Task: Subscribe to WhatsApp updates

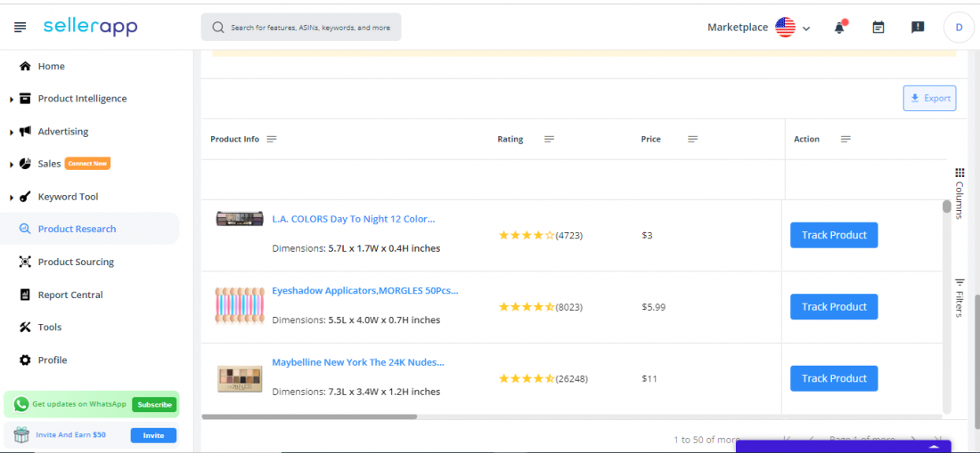Action: click(x=154, y=404)
